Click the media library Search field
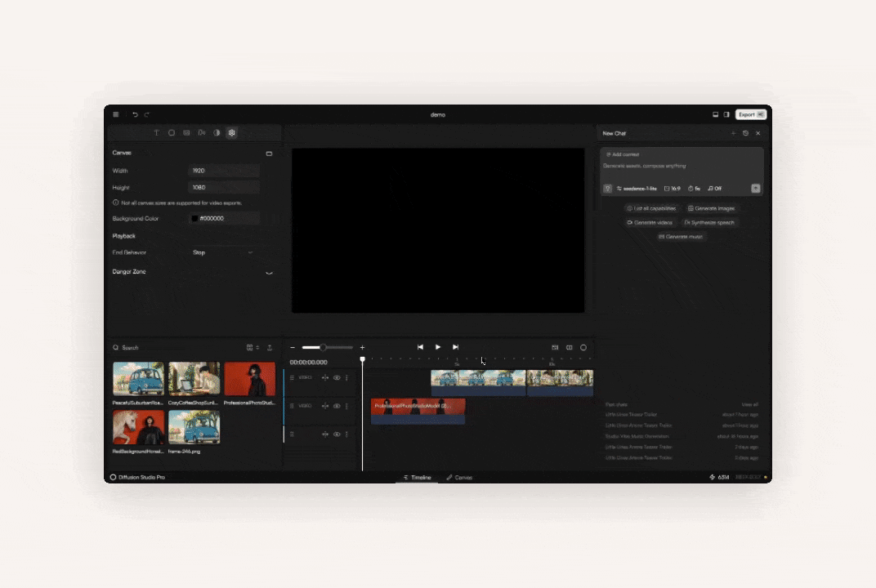Viewport: 876px width, 588px height. click(x=176, y=347)
